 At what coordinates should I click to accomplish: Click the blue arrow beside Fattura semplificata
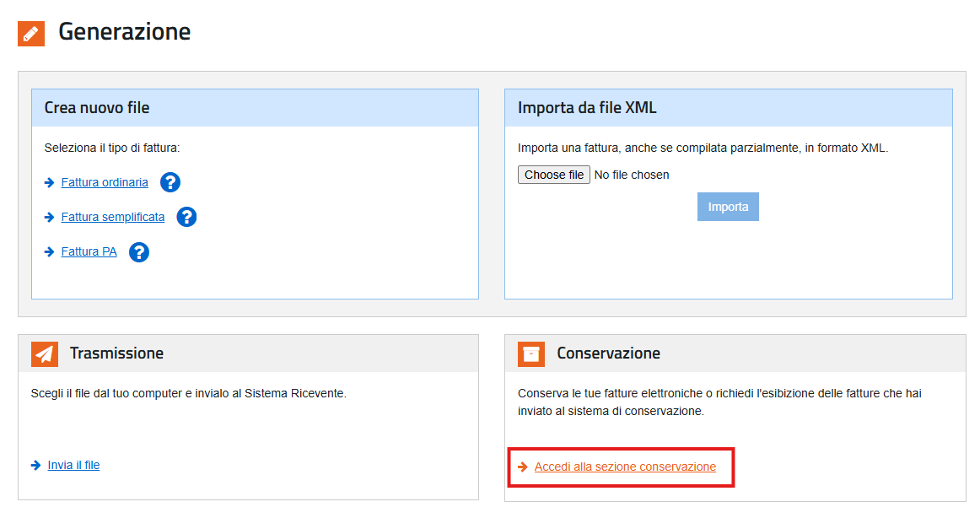point(48,216)
